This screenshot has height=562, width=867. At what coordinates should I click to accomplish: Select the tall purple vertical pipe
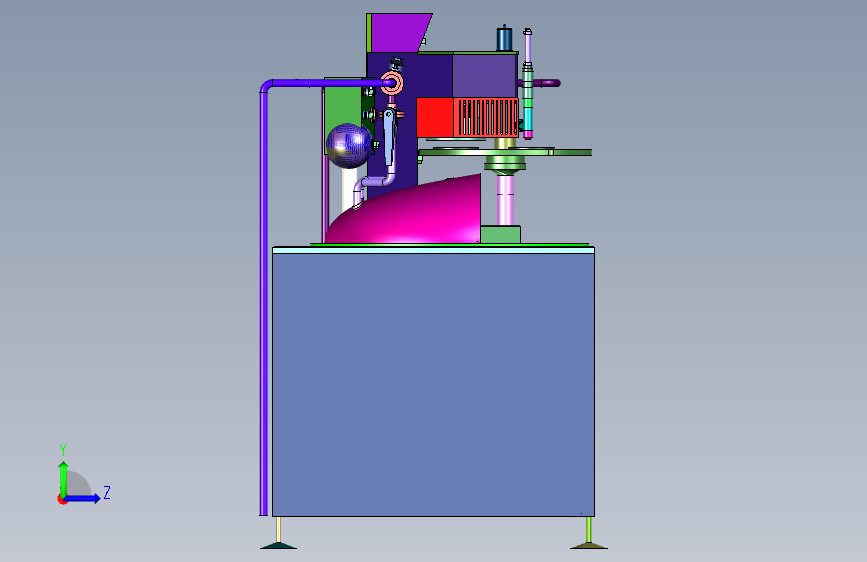[x=264, y=301]
